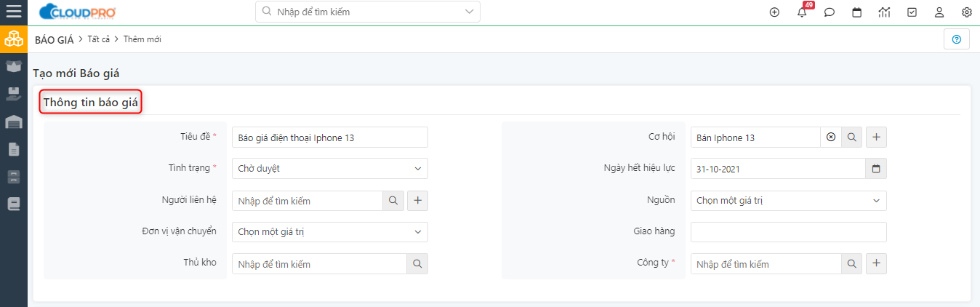Open the notifications bell
Image resolution: width=980 pixels, height=307 pixels.
tap(803, 12)
